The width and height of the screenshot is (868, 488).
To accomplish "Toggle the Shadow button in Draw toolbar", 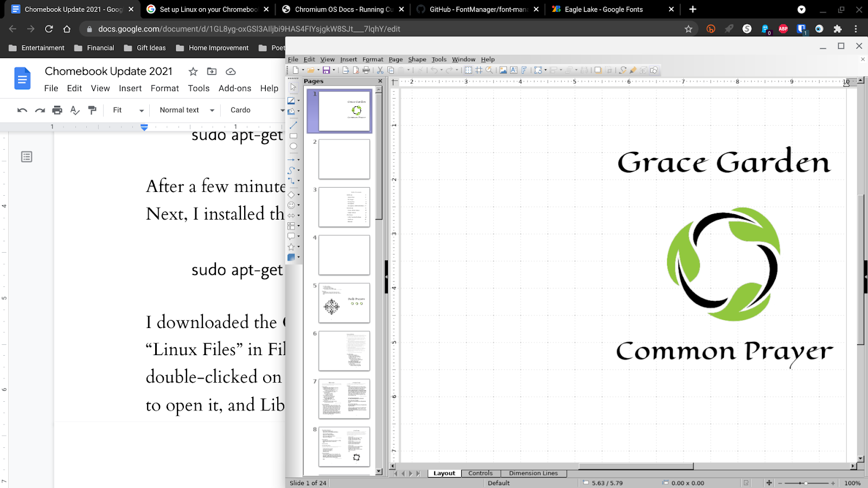I will click(597, 70).
